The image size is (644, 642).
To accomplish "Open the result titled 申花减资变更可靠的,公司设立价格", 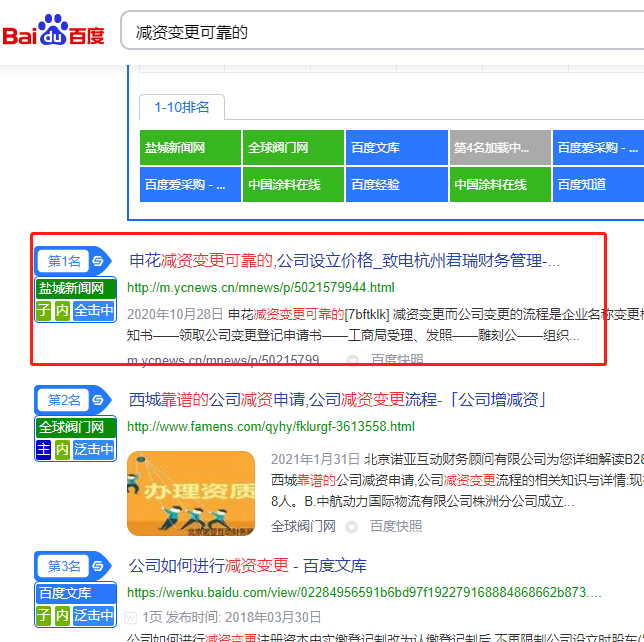I will click(345, 261).
